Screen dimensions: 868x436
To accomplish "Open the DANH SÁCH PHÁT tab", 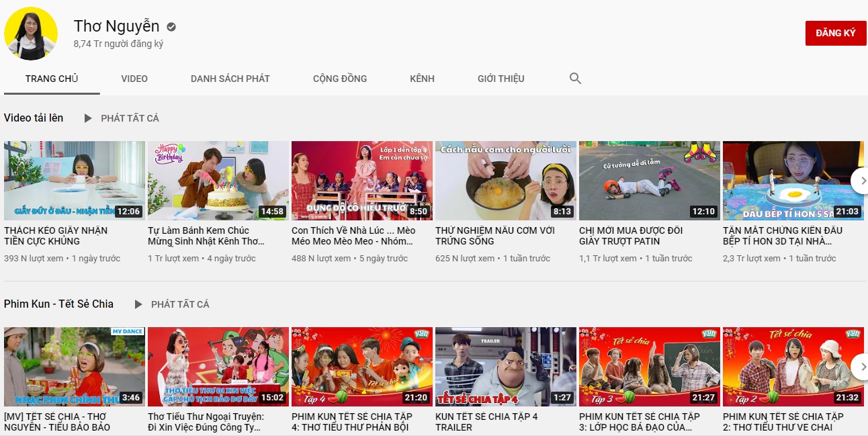I will (230, 79).
